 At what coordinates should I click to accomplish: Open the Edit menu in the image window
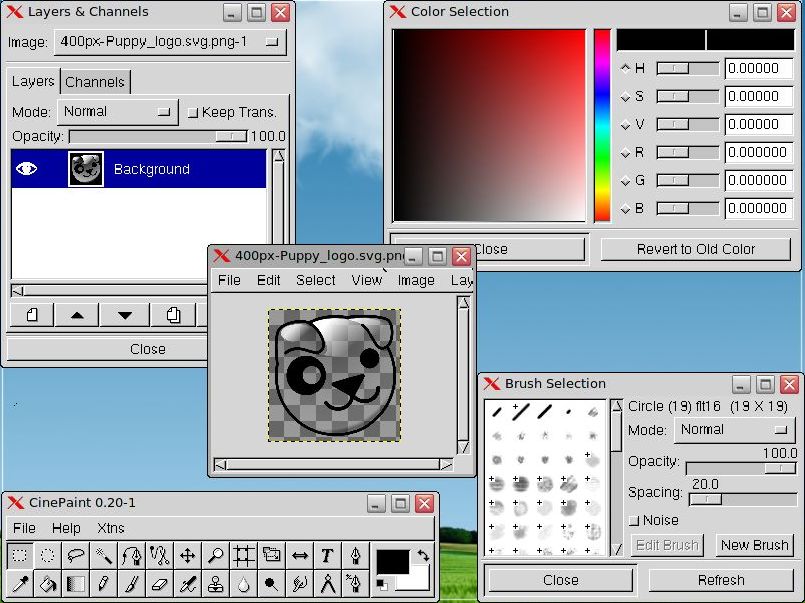[x=269, y=280]
